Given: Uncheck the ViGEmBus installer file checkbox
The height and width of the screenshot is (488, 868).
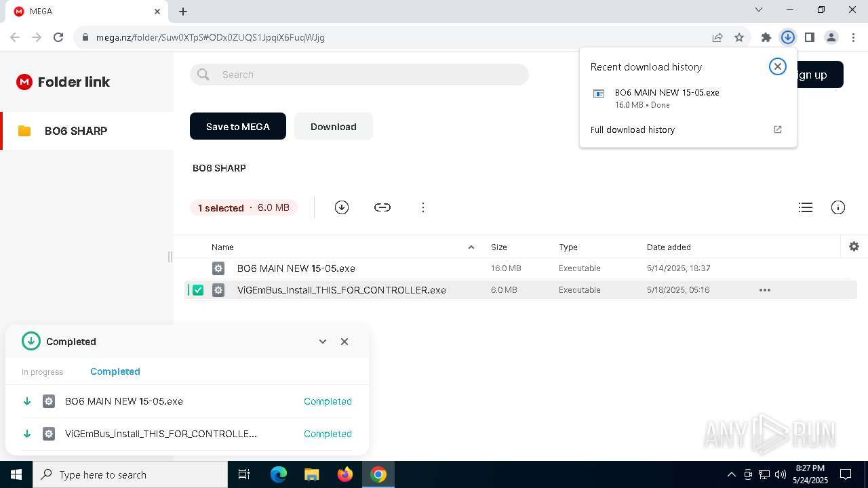Looking at the screenshot, I should tap(198, 290).
